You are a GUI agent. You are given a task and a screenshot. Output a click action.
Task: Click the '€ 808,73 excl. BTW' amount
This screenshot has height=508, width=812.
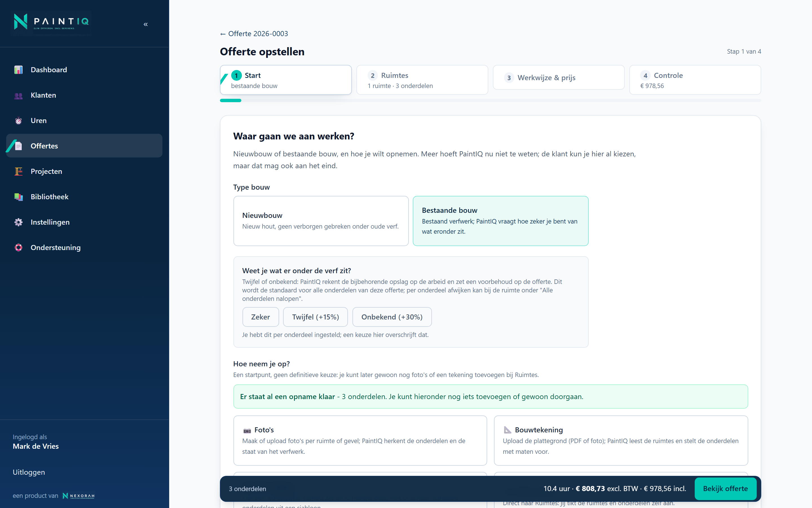(x=607, y=489)
